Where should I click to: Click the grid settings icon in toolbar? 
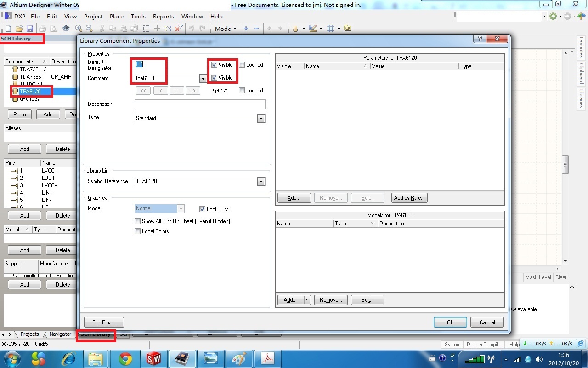click(330, 29)
